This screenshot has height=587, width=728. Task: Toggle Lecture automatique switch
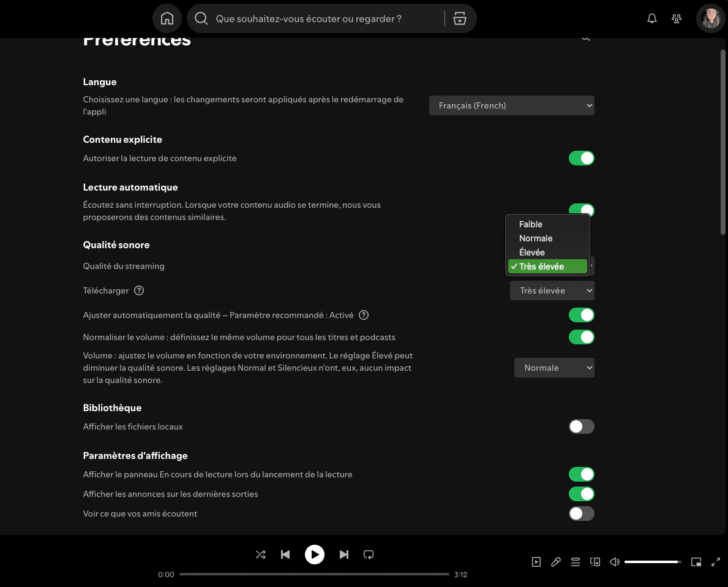tap(581, 209)
